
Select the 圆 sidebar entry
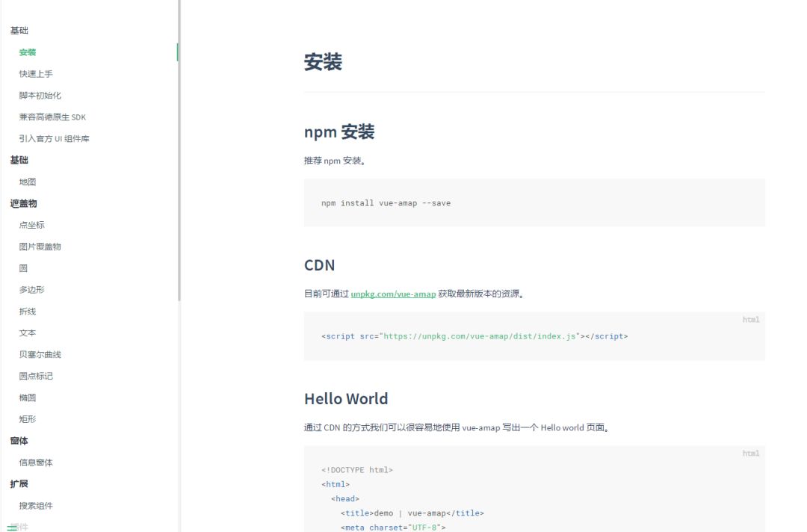tap(23, 268)
